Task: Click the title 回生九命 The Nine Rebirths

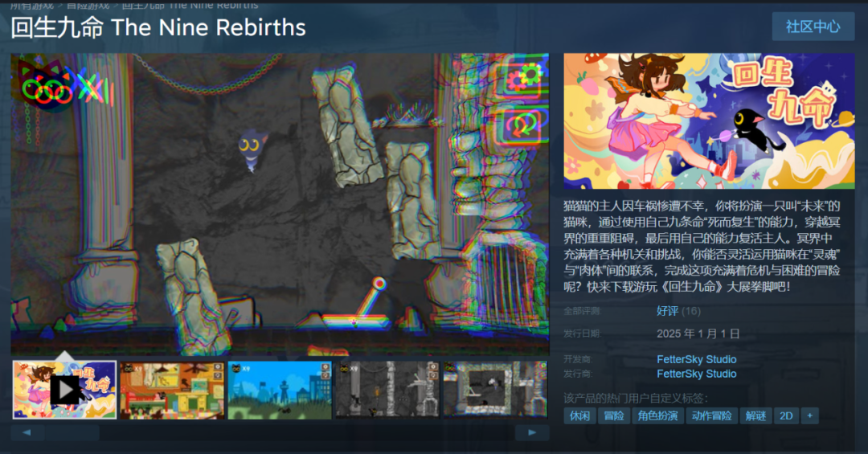Action: click(x=158, y=27)
